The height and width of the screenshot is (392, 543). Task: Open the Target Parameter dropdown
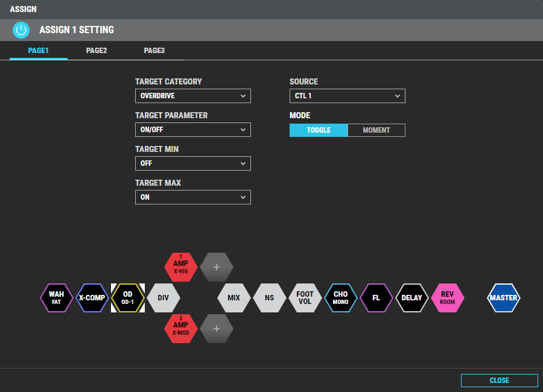[193, 130]
